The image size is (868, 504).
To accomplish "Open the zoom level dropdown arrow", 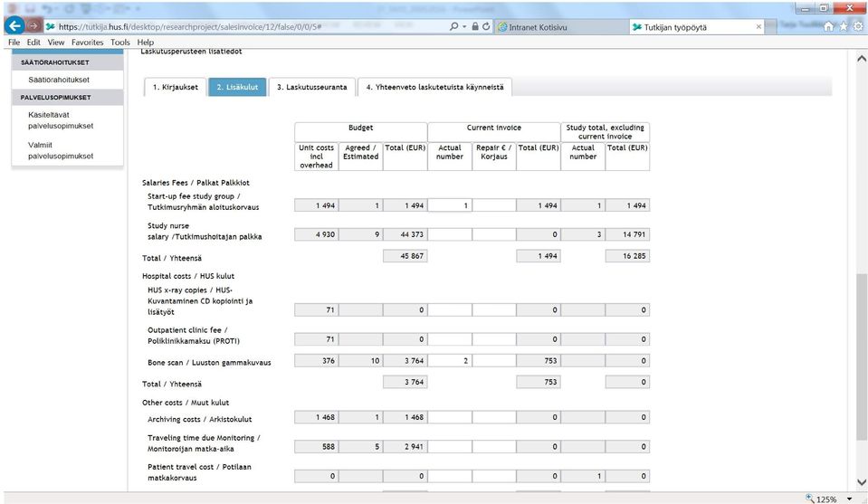I will (849, 499).
